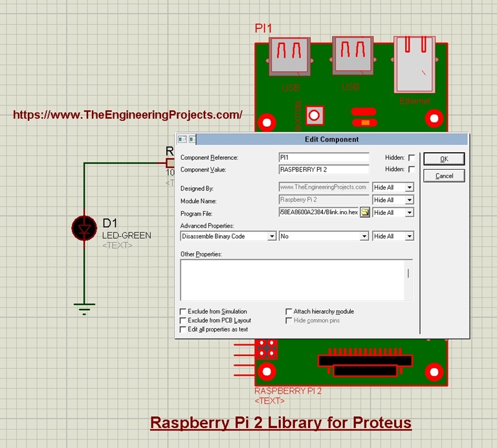497x448 pixels.
Task: Click the Ethernet port on the Pi board
Action: pyautogui.click(x=414, y=64)
